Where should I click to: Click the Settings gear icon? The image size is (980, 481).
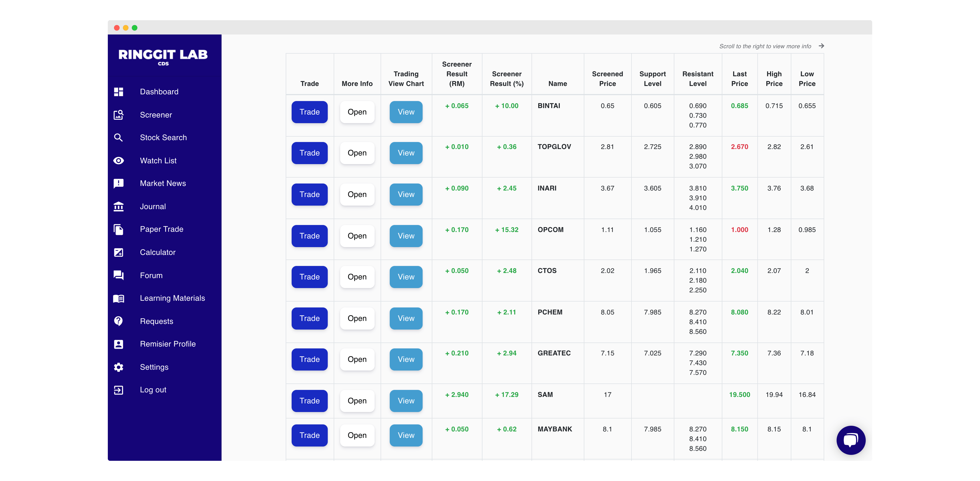tap(118, 367)
